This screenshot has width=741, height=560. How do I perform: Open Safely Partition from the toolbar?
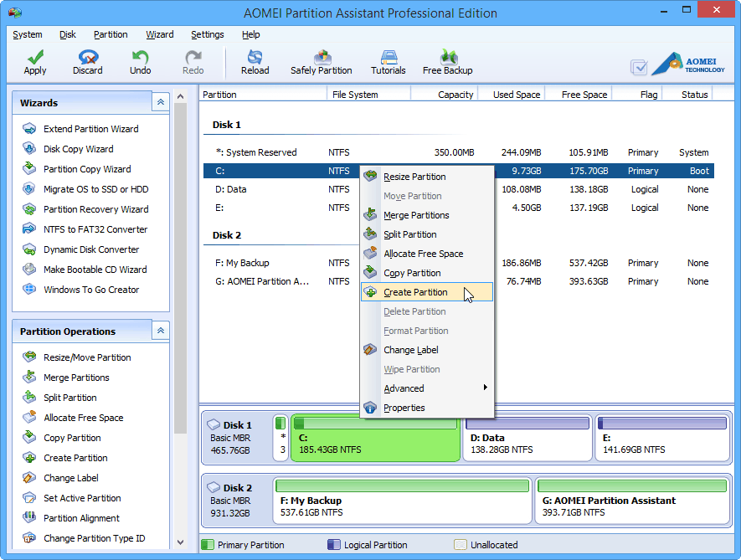point(321,62)
